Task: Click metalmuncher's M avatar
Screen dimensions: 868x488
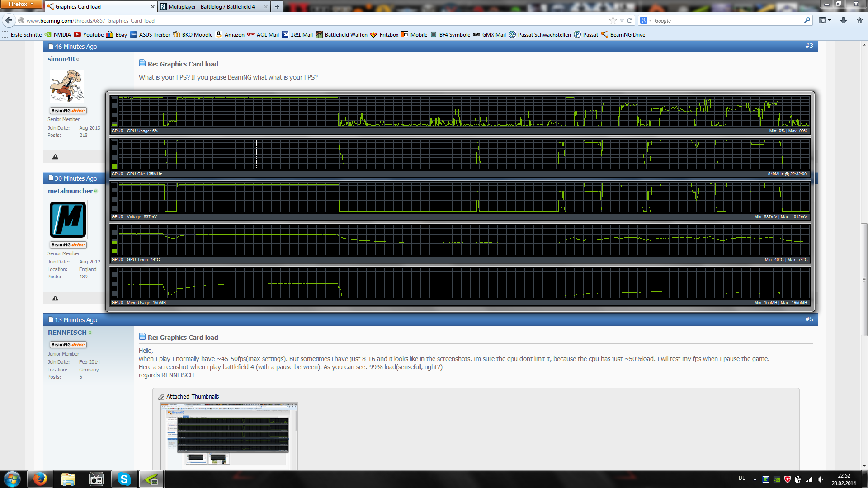Action: [68, 220]
